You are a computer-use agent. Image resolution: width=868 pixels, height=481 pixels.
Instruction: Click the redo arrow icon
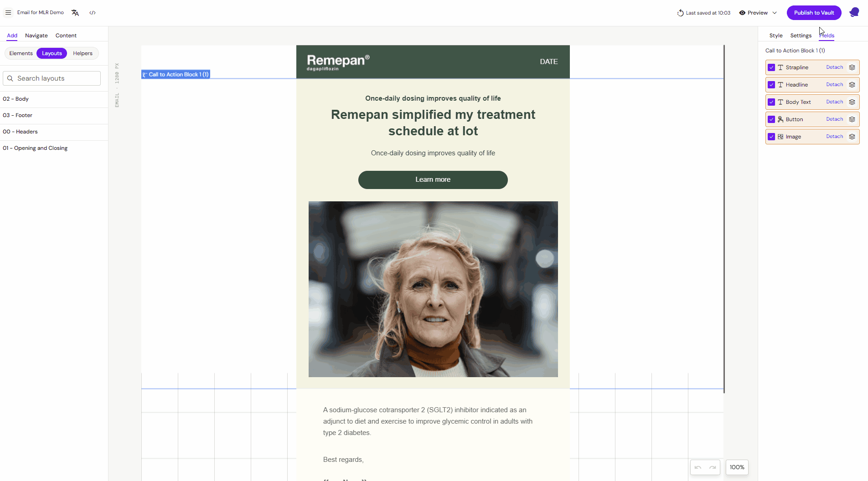[x=713, y=467]
